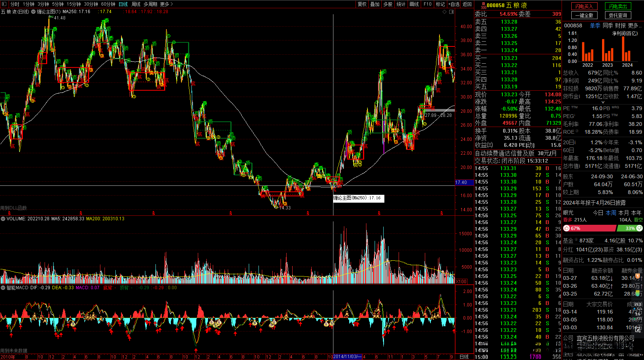
Task: Open the 多股 multi-stock view
Action: pyautogui.click(x=388, y=4)
